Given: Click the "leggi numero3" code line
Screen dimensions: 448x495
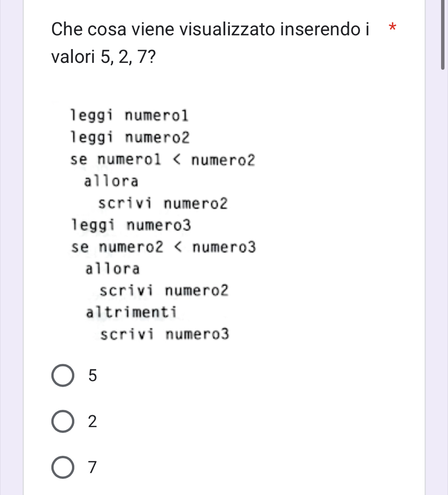Looking at the screenshot, I should pyautogui.click(x=130, y=225).
